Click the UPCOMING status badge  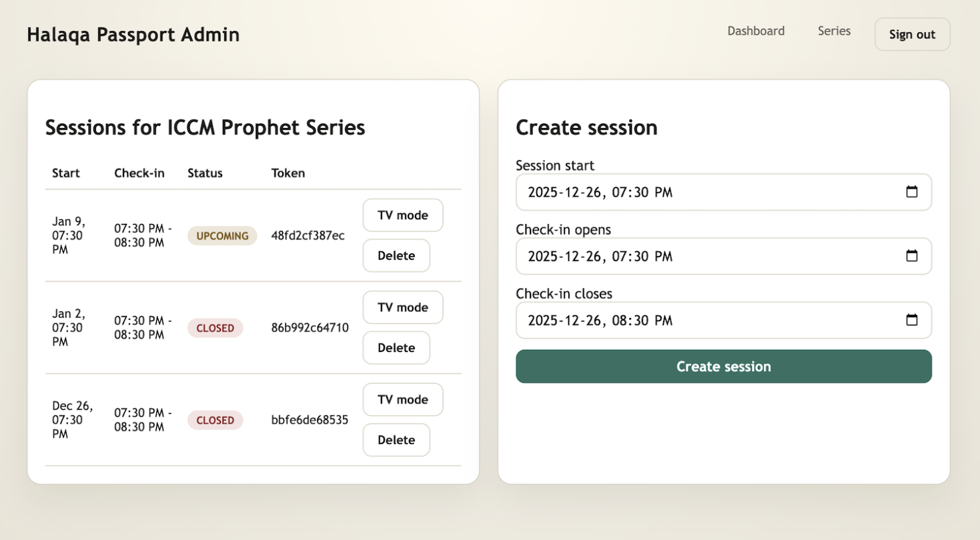(222, 236)
